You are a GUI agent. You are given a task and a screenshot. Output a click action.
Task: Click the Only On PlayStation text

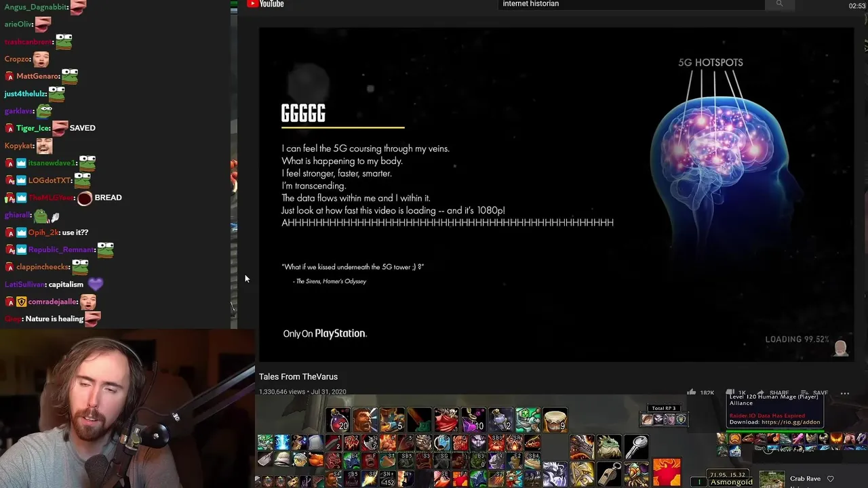click(x=324, y=333)
